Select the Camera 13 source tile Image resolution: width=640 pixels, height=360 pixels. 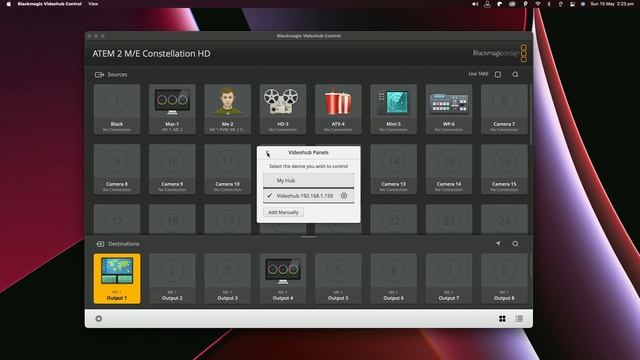point(393,169)
